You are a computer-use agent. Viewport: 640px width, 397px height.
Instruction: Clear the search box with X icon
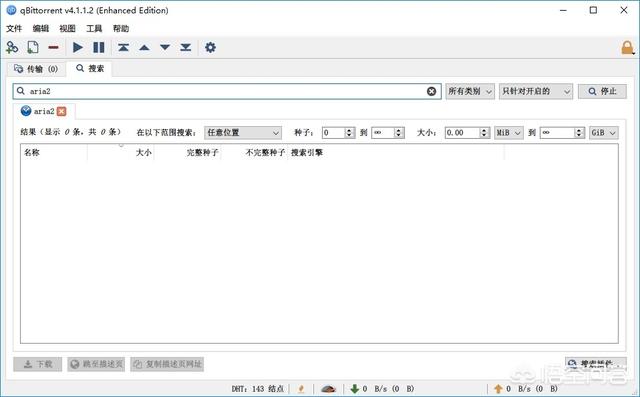tap(431, 91)
